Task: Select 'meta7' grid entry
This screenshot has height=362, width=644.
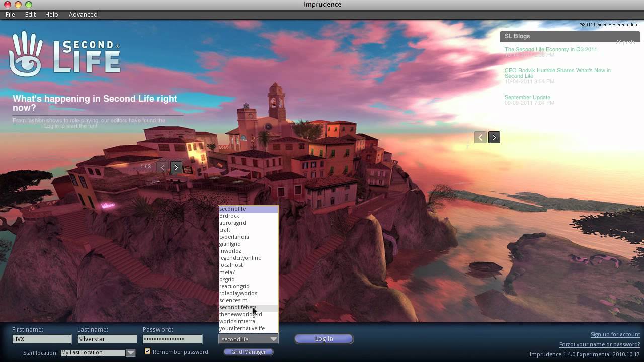Action: 248,272
